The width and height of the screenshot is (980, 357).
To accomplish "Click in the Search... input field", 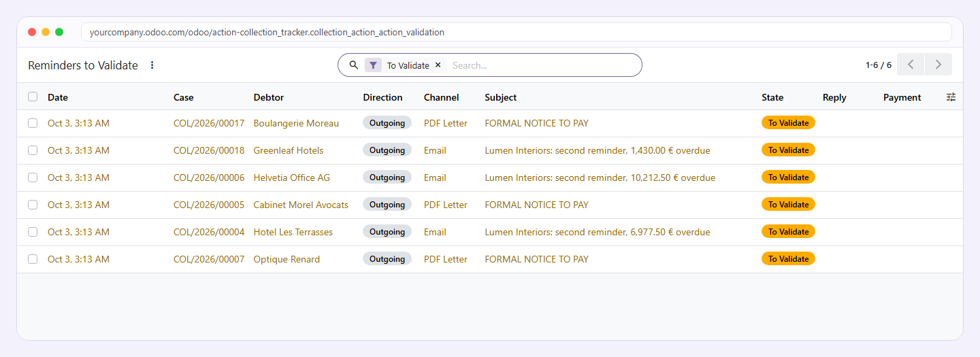I will point(543,65).
